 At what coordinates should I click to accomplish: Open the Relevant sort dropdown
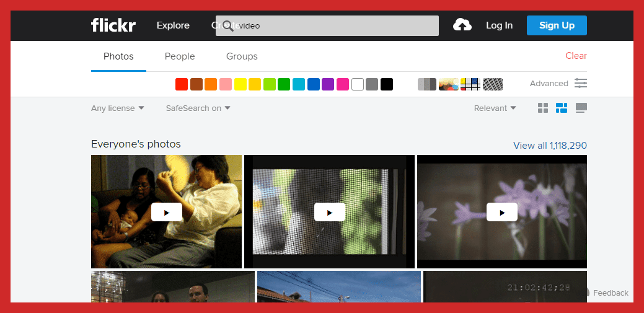[x=495, y=108]
